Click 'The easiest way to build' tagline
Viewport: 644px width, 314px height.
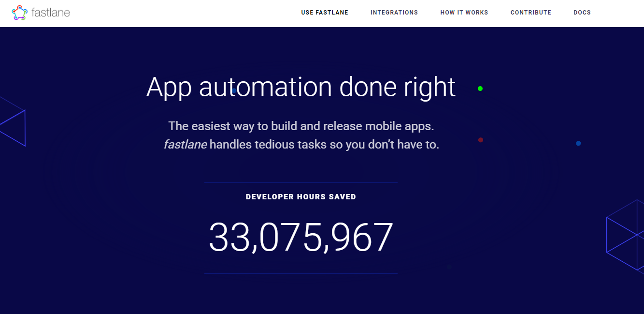[x=301, y=126]
